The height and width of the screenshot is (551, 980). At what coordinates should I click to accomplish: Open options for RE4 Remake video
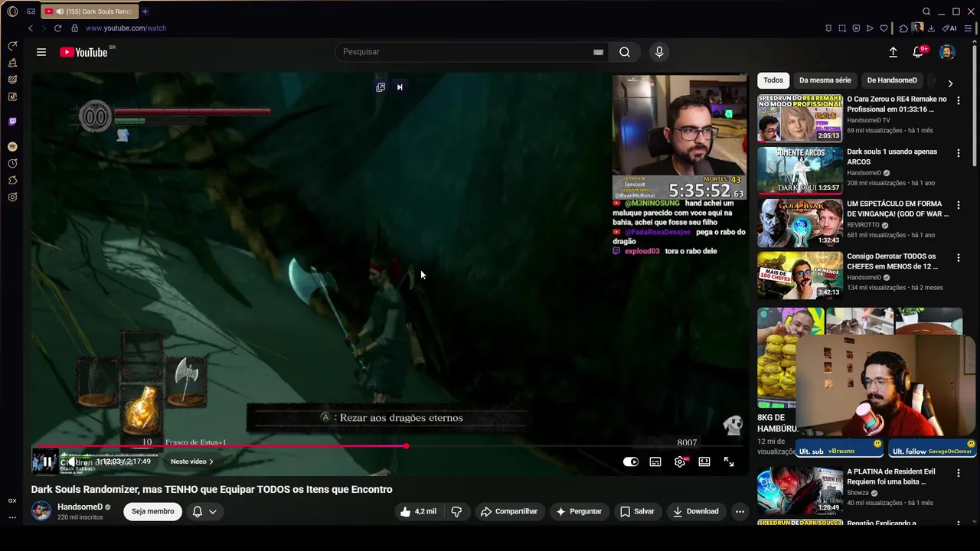(958, 101)
